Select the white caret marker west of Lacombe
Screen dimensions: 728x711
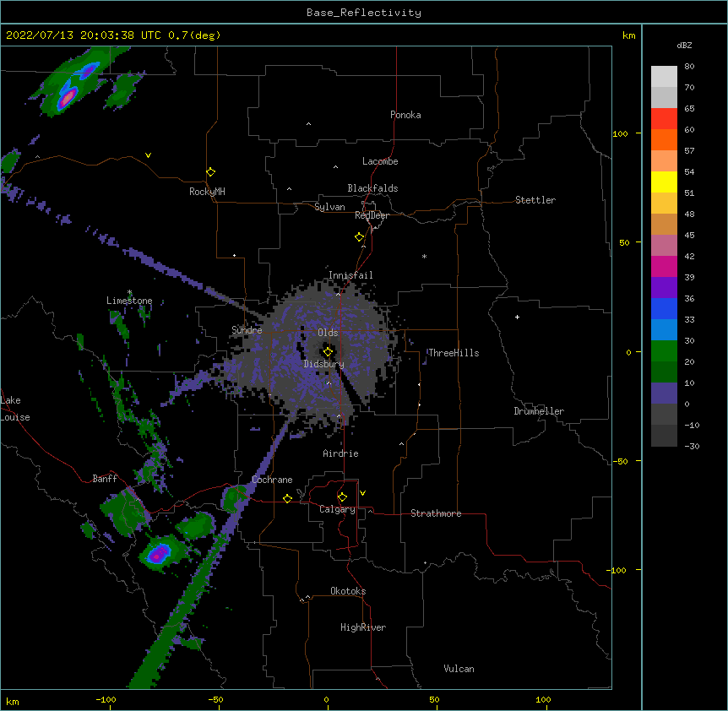point(335,166)
